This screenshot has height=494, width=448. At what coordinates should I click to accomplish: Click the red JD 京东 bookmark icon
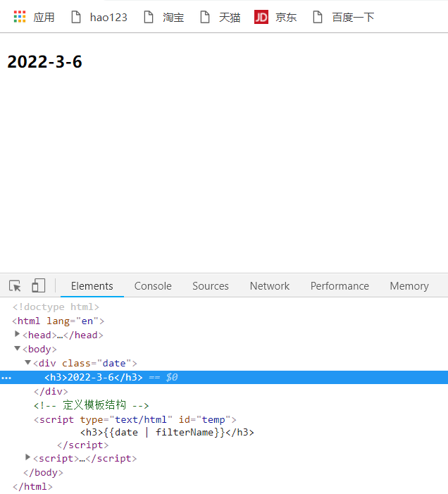point(261,17)
